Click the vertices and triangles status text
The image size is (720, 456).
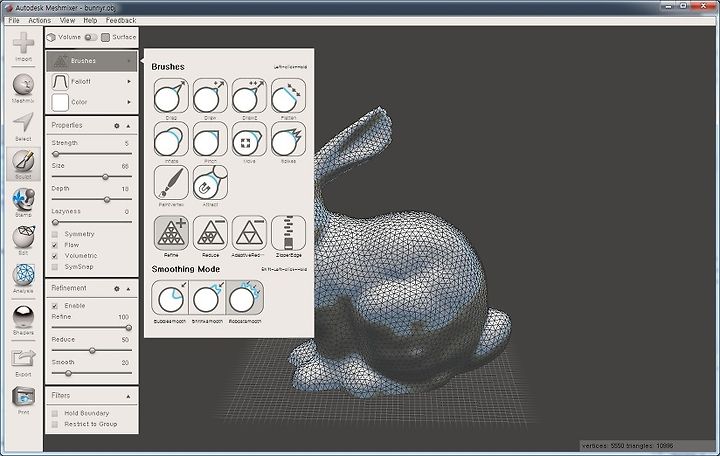627,445
